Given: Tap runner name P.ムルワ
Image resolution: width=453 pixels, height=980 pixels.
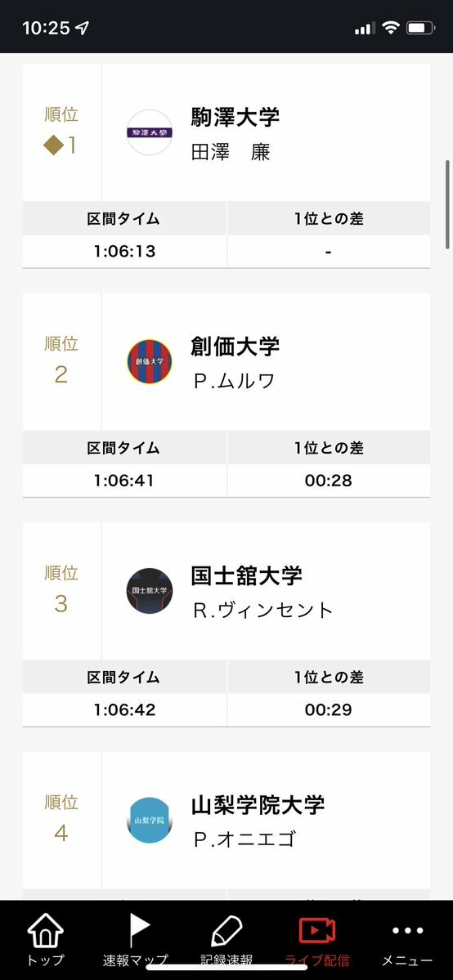Looking at the screenshot, I should pos(234,381).
